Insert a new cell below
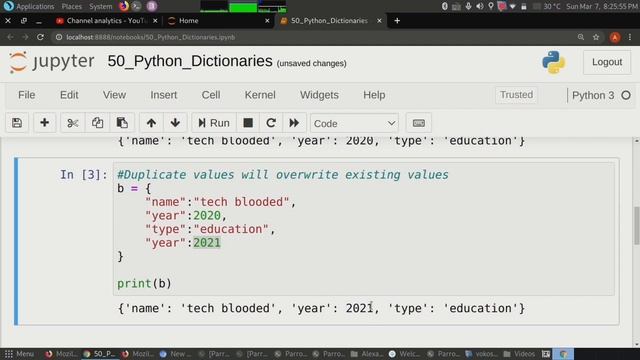This screenshot has width=640, height=360. [x=44, y=123]
